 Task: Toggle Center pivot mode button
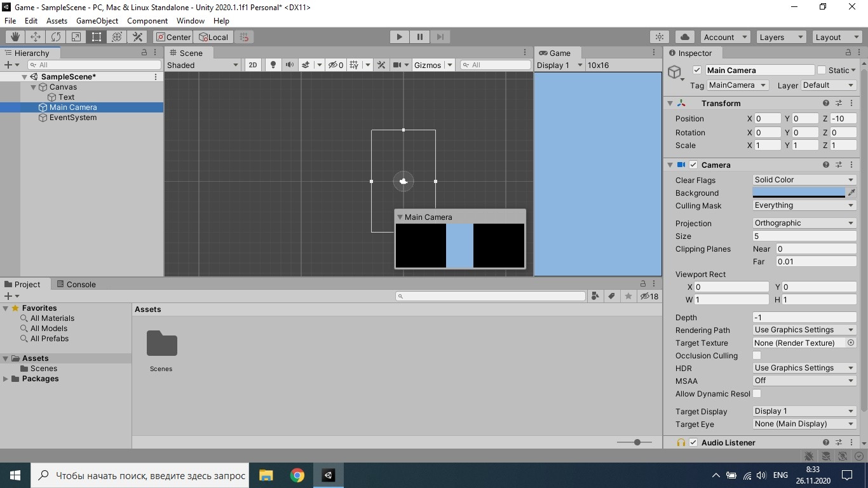(x=173, y=37)
